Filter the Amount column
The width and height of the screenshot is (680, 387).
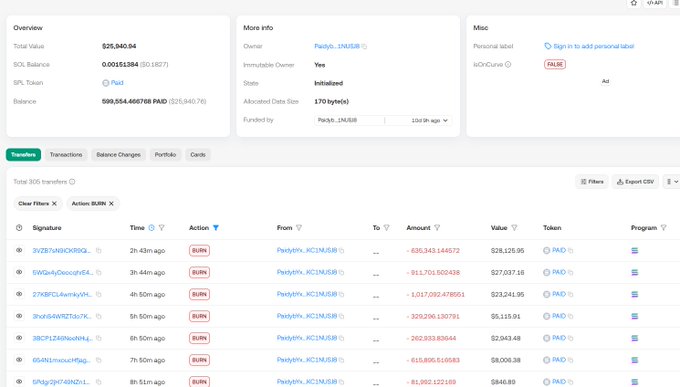[x=437, y=228]
